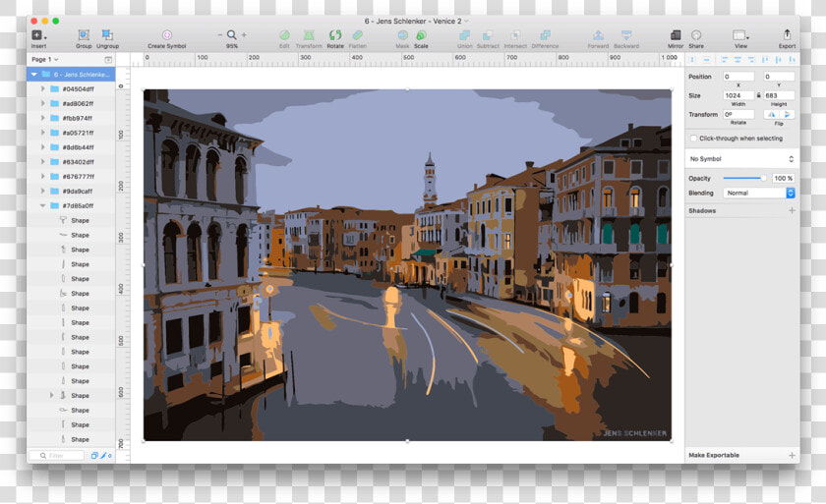
Task: Click the first alignment icon in the inspector
Action: tap(692, 60)
